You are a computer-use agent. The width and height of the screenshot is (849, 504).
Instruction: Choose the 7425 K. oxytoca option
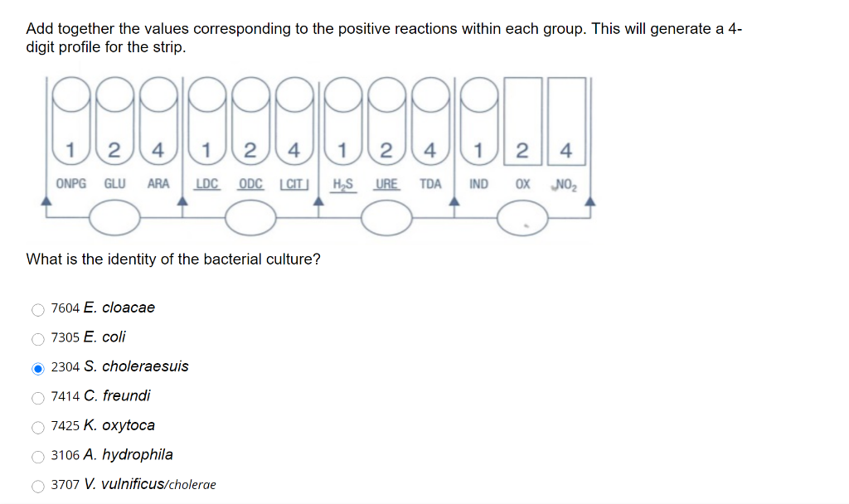coord(37,425)
